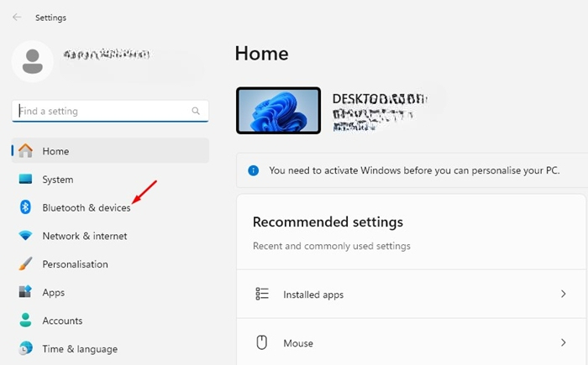Click the back arrow beside Settings
Screen dimensions: 588x365
[17, 18]
